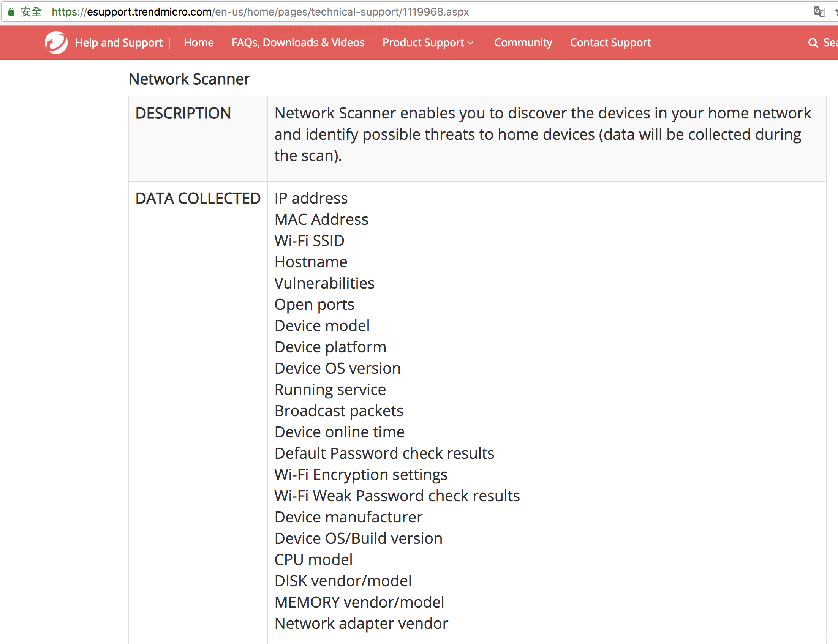
Task: Click the 安全 secure site label
Action: pyautogui.click(x=31, y=12)
